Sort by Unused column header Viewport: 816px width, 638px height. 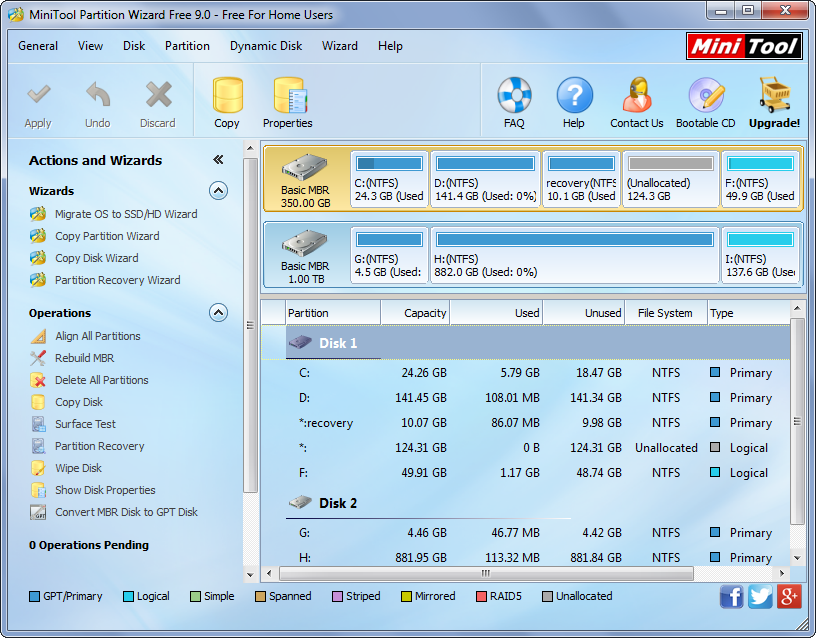pyautogui.click(x=583, y=313)
